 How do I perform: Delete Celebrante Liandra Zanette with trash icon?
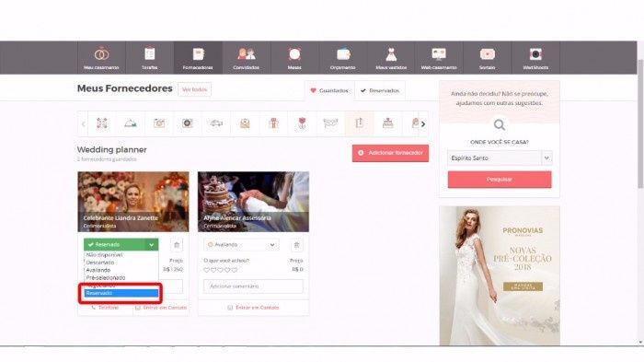click(x=177, y=245)
